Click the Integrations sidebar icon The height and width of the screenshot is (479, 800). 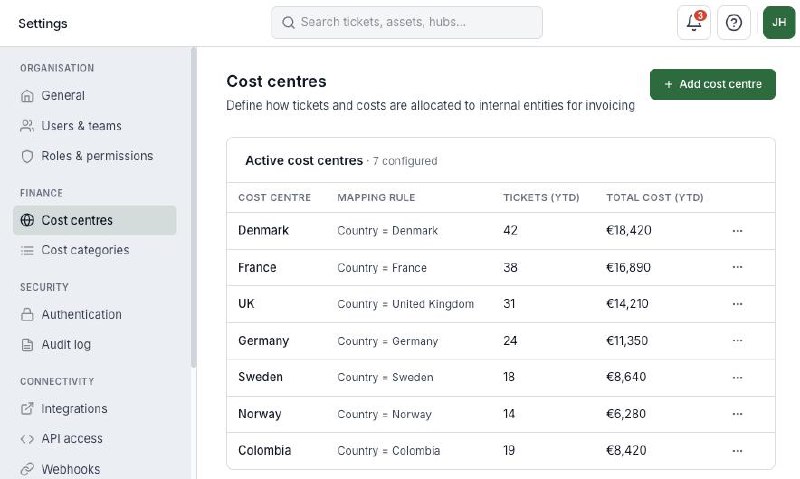pyautogui.click(x=28, y=409)
